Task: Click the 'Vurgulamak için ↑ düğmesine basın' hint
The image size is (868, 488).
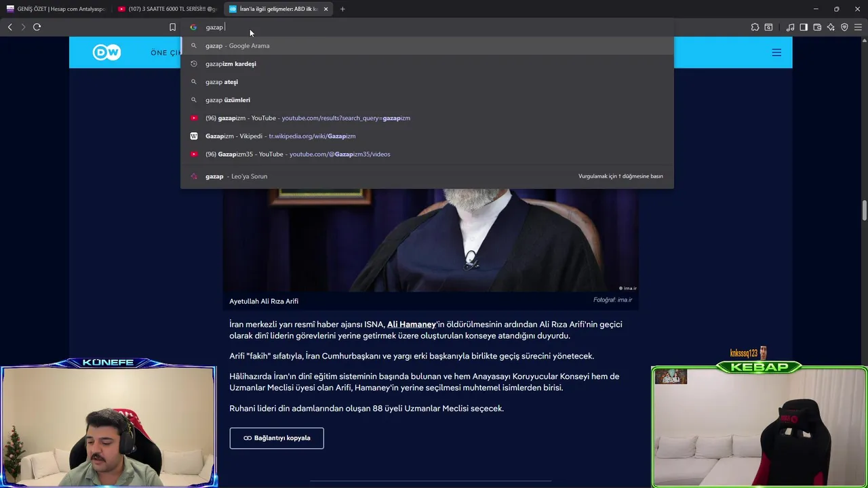Action: (620, 176)
